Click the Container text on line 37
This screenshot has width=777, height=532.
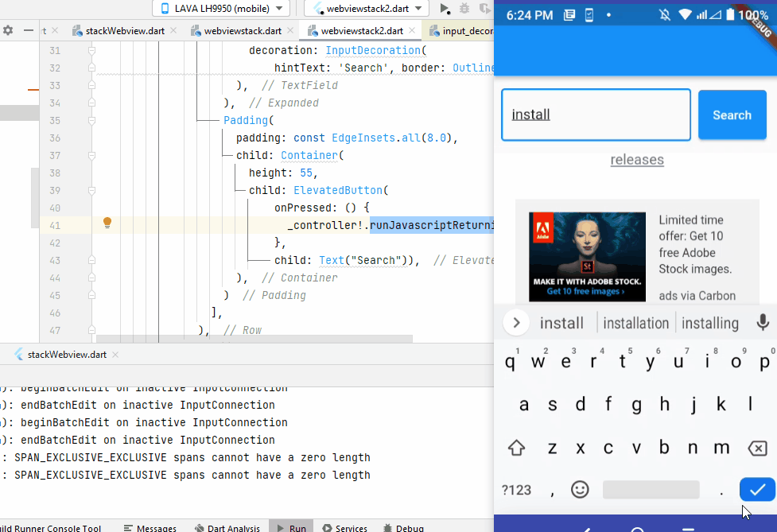click(x=309, y=156)
